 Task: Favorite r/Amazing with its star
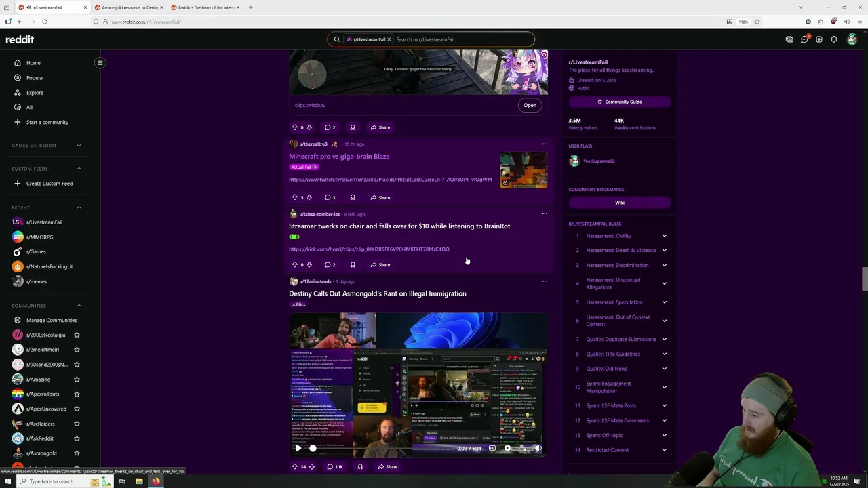click(x=77, y=380)
